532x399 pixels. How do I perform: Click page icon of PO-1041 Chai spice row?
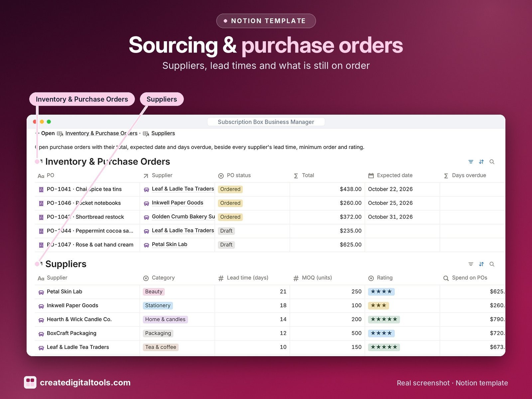tap(41, 190)
